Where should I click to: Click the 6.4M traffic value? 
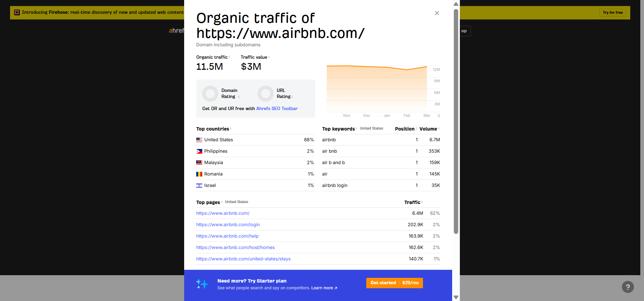coord(418,213)
